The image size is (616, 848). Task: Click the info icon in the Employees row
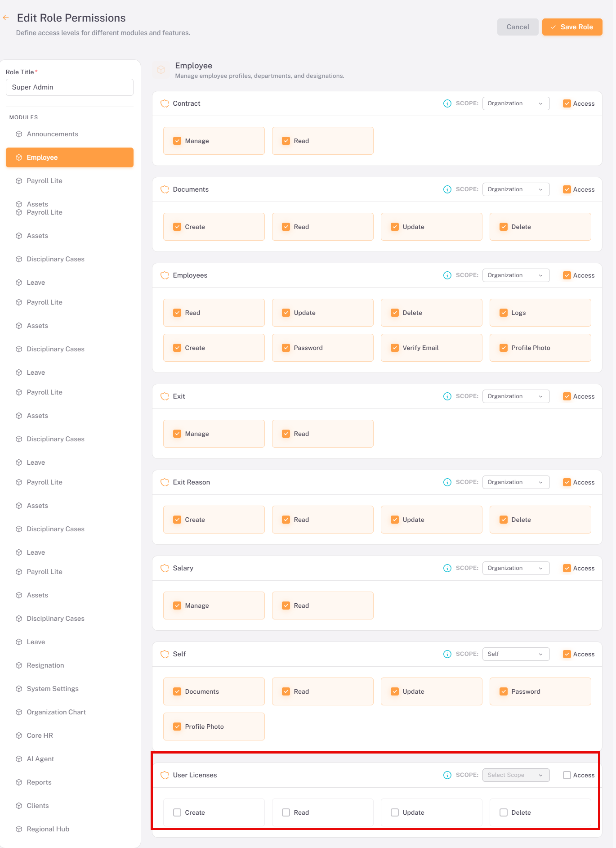pyautogui.click(x=447, y=275)
